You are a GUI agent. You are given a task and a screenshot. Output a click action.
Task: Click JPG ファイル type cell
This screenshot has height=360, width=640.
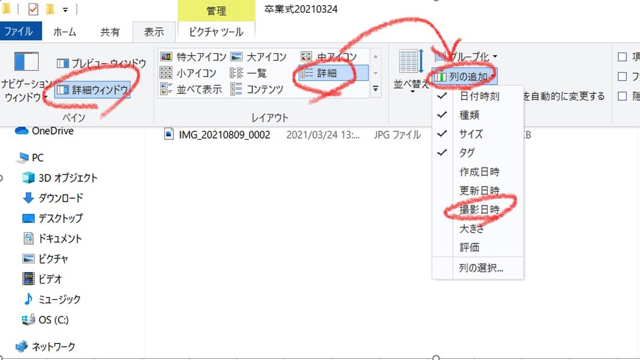pyautogui.click(x=397, y=135)
